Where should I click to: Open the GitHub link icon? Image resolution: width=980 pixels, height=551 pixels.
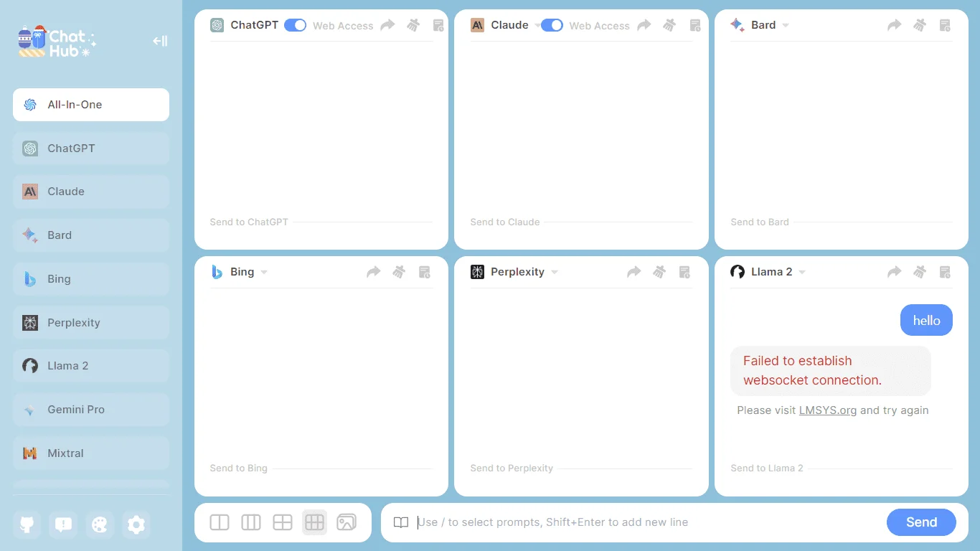[x=27, y=525]
